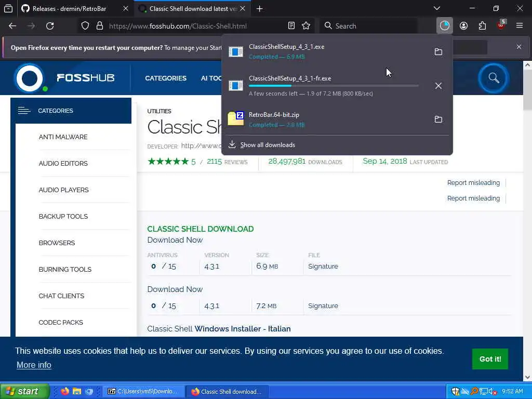
Task: Select AUDIO EDITORS category
Action: point(63,164)
